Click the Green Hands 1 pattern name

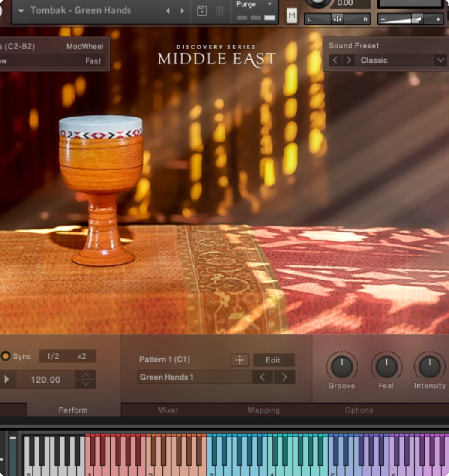click(x=195, y=377)
